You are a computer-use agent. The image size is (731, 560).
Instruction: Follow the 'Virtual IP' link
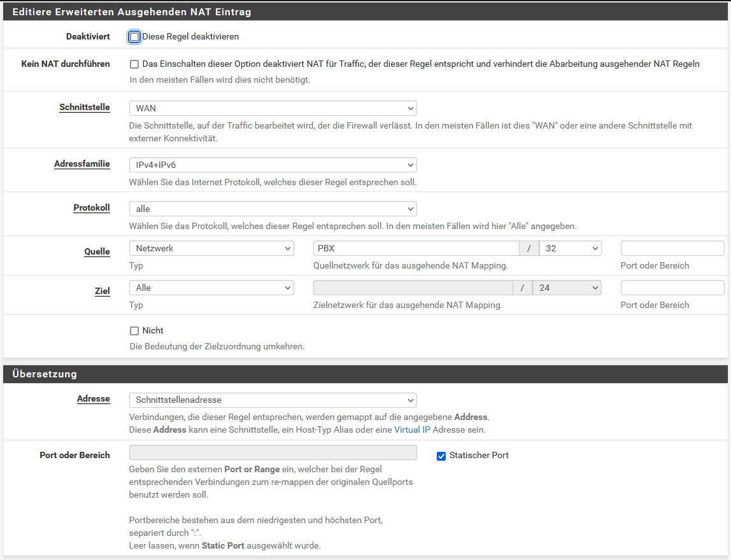(x=412, y=430)
